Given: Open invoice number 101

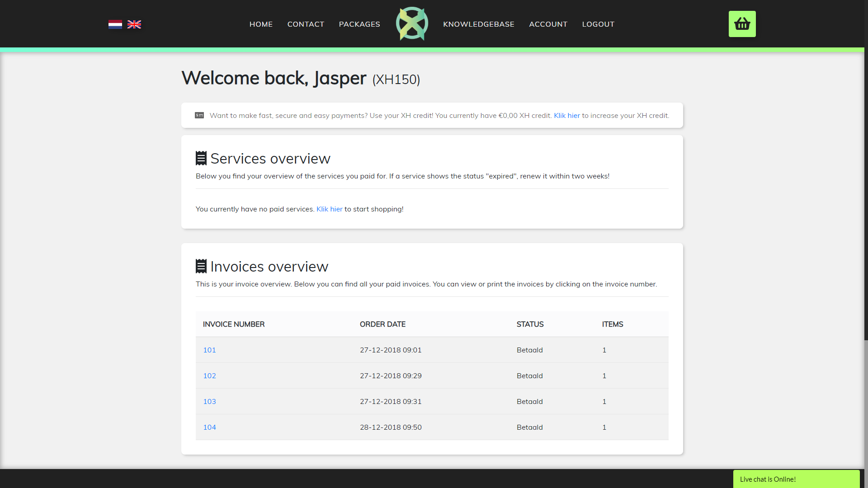Looking at the screenshot, I should click(x=209, y=350).
